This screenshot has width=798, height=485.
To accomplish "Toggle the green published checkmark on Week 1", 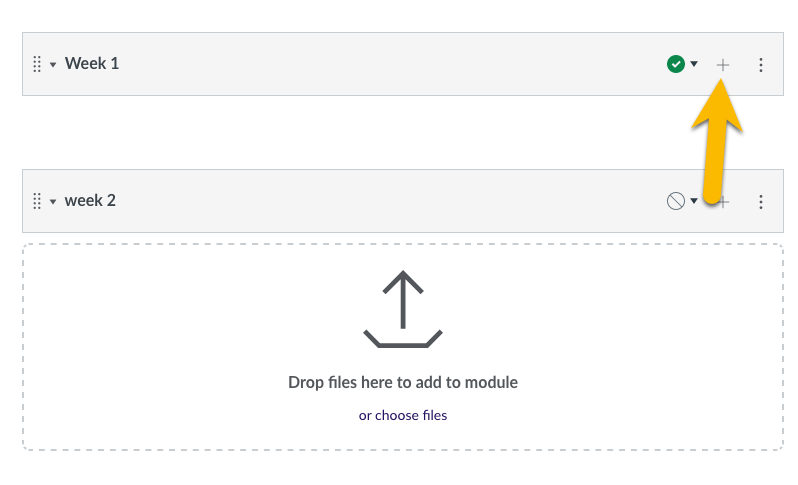I will pyautogui.click(x=676, y=64).
